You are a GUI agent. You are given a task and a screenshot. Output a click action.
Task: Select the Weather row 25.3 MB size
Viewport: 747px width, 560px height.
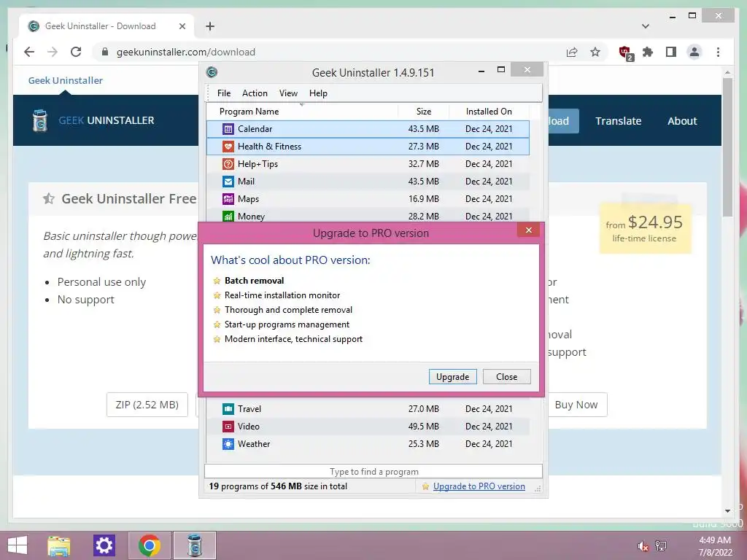pyautogui.click(x=424, y=444)
